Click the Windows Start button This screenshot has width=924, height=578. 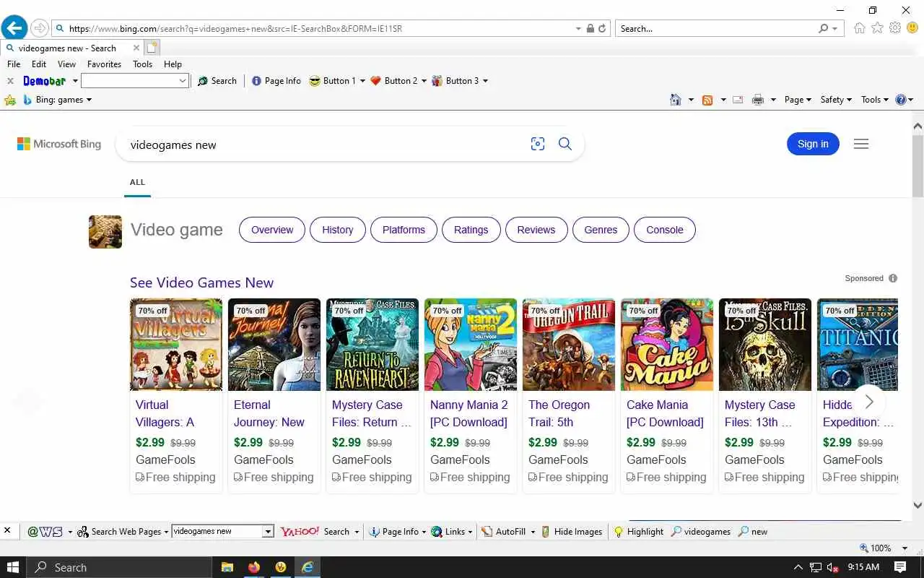(13, 567)
